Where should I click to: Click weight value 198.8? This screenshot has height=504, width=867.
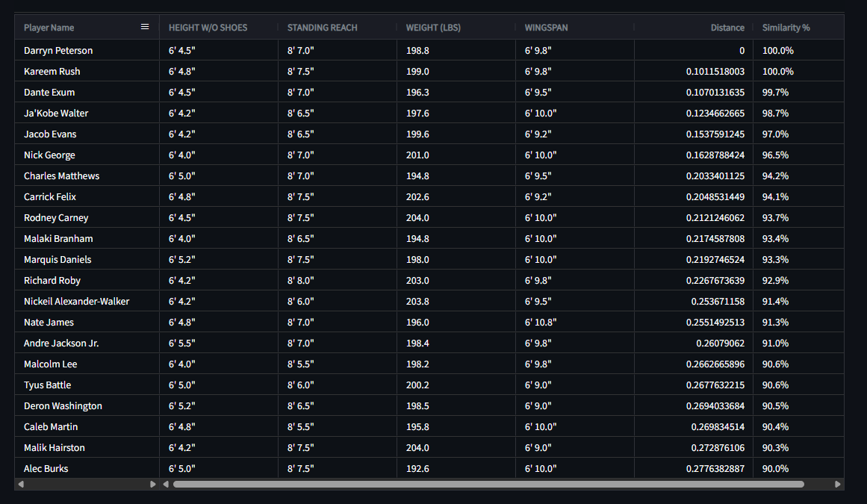point(417,50)
